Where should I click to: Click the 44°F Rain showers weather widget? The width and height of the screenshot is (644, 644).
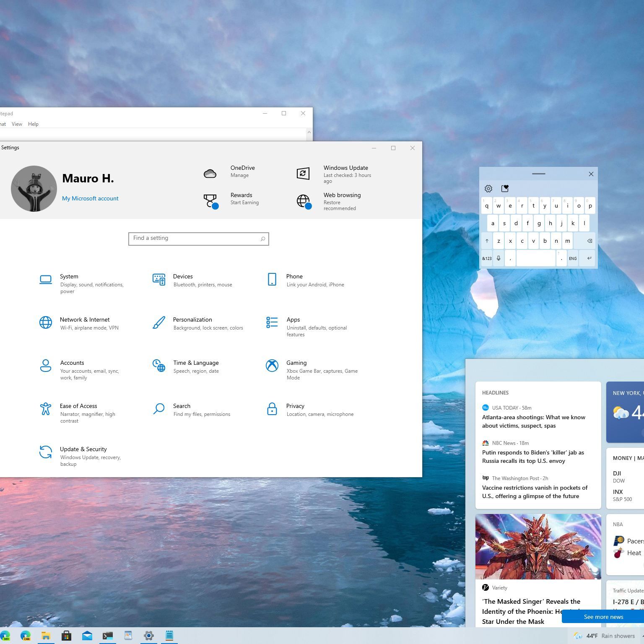(x=605, y=636)
